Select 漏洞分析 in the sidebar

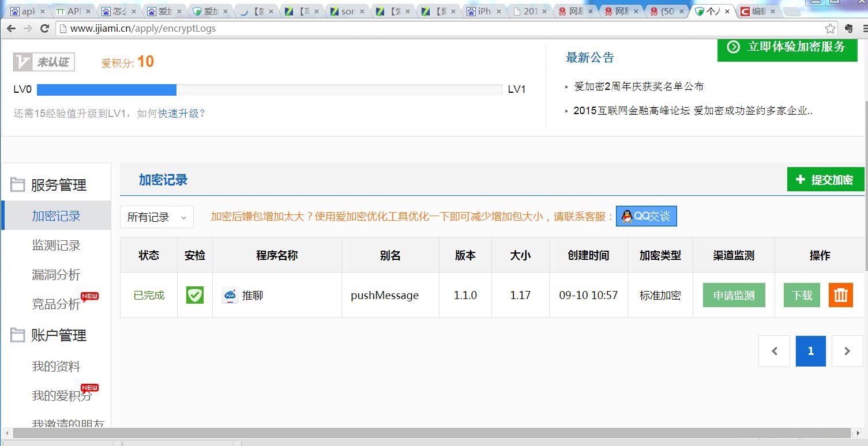[56, 275]
